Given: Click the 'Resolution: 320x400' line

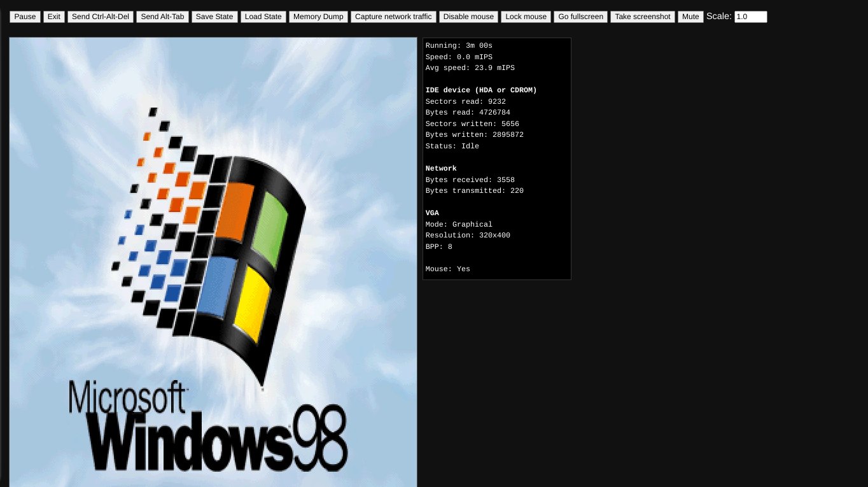Looking at the screenshot, I should [x=468, y=236].
